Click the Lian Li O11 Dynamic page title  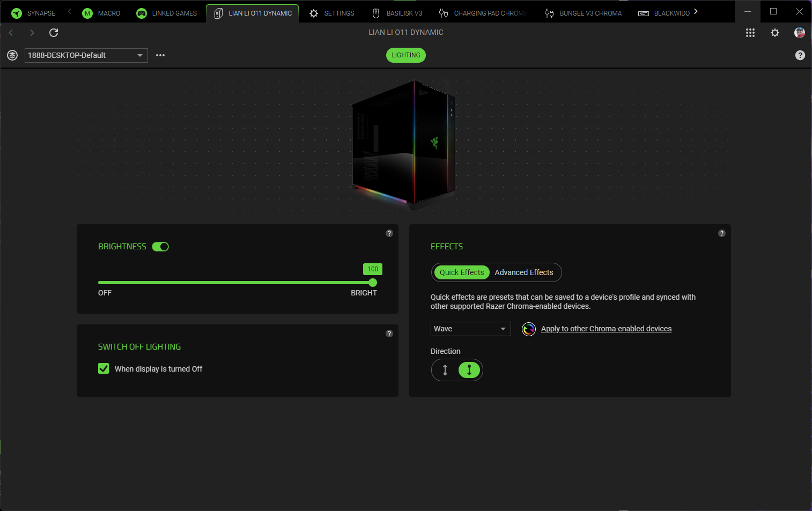pos(406,32)
